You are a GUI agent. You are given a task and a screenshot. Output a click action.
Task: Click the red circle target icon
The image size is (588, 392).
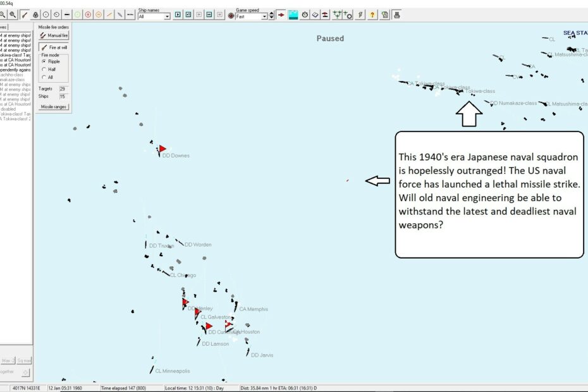point(88,15)
